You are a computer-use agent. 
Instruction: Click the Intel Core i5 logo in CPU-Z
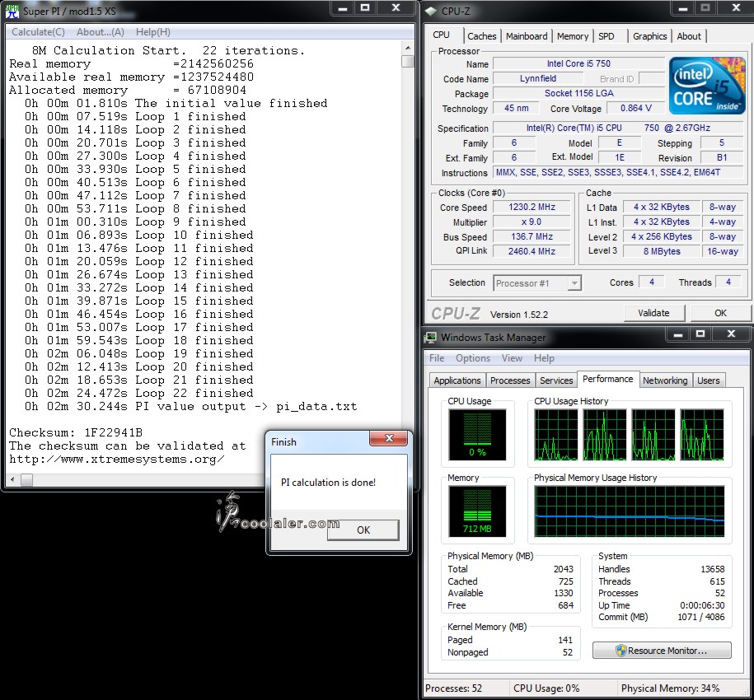707,86
